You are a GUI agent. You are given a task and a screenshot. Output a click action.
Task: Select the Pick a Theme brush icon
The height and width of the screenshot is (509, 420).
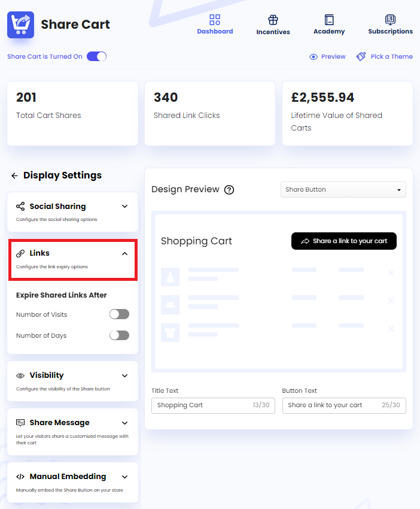click(360, 56)
